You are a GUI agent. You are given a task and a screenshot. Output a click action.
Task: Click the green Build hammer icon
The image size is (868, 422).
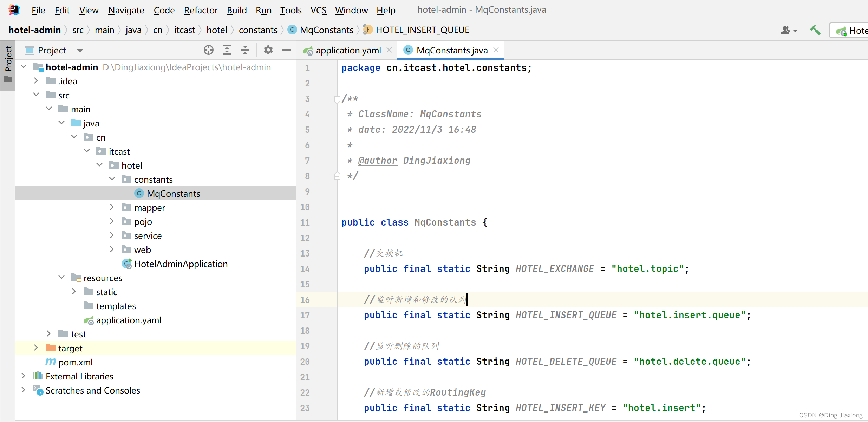(x=815, y=30)
